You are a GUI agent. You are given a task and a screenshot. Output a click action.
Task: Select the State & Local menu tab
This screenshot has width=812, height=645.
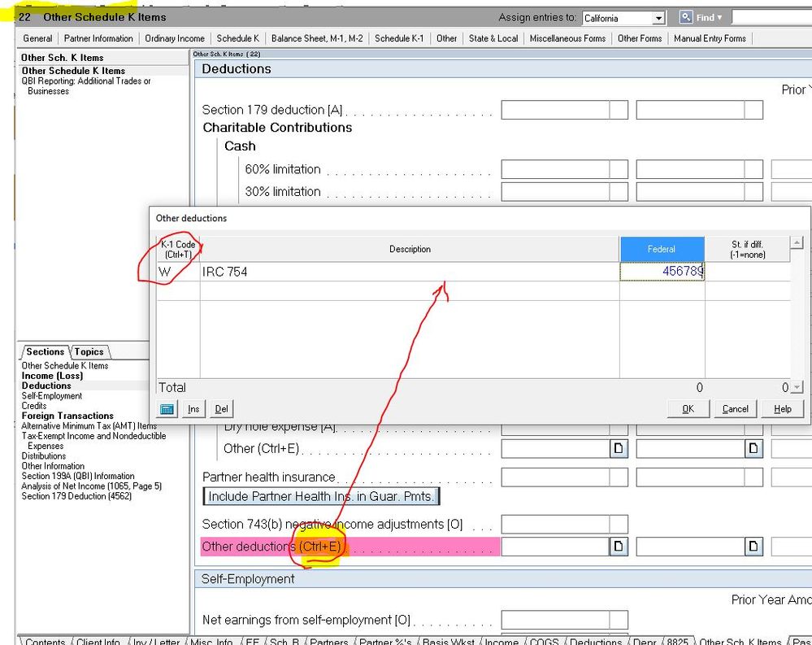tap(493, 38)
